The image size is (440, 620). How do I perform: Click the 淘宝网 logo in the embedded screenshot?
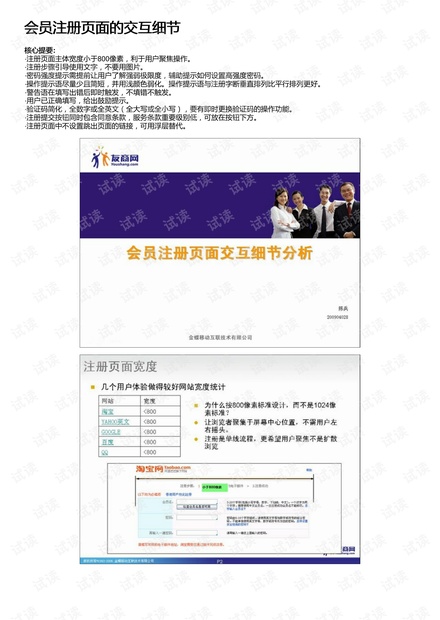[162, 469]
